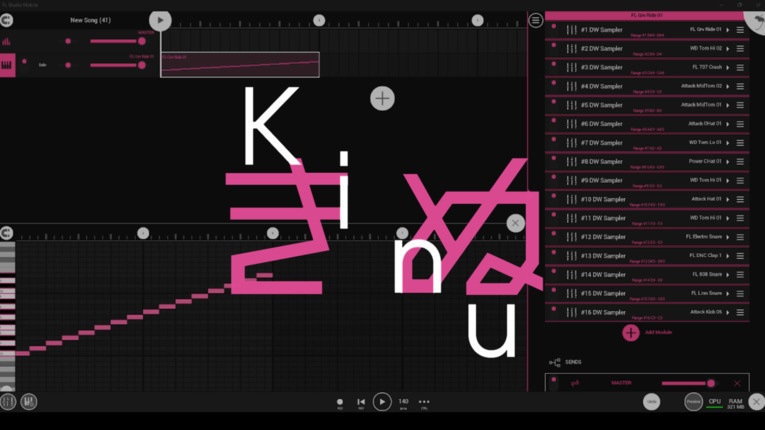
Task: Expand preset arrow next to Attack MidTom 02
Action: click(x=727, y=86)
